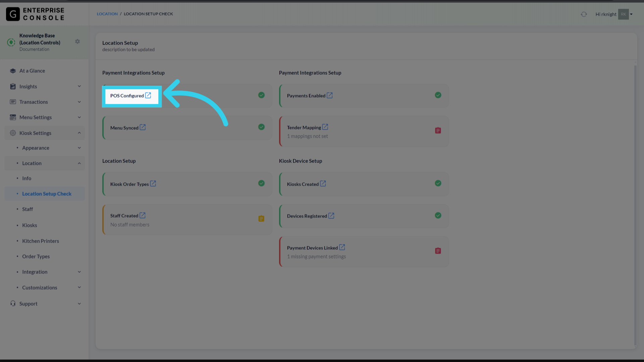The width and height of the screenshot is (644, 362).
Task: Go to At a Glance
Action: [x=32, y=71]
